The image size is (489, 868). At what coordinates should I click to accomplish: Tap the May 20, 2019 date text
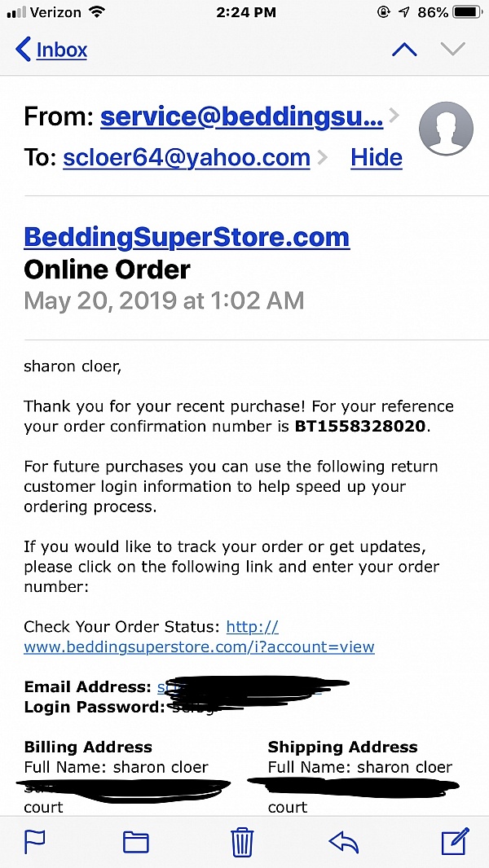(164, 300)
